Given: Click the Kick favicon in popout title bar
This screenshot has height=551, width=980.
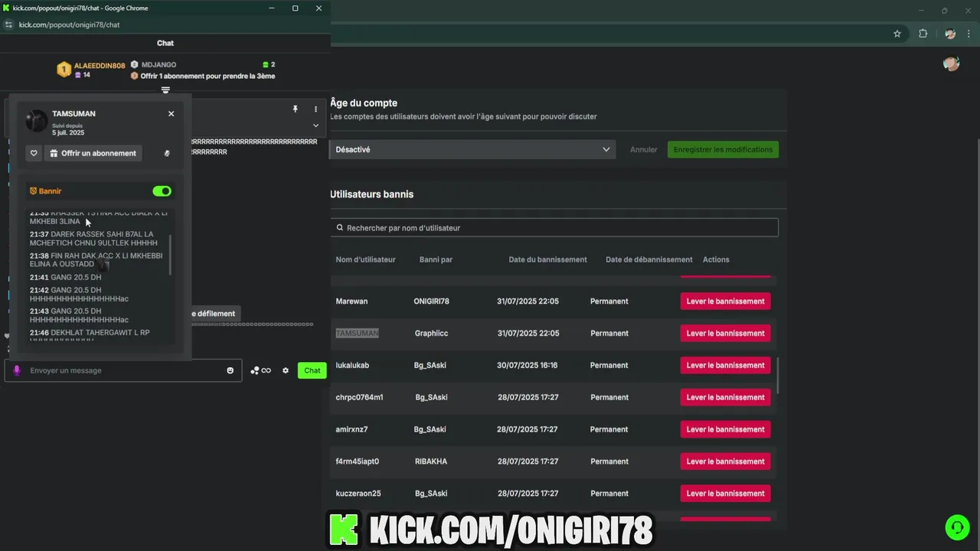Looking at the screenshot, I should tap(7, 8).
